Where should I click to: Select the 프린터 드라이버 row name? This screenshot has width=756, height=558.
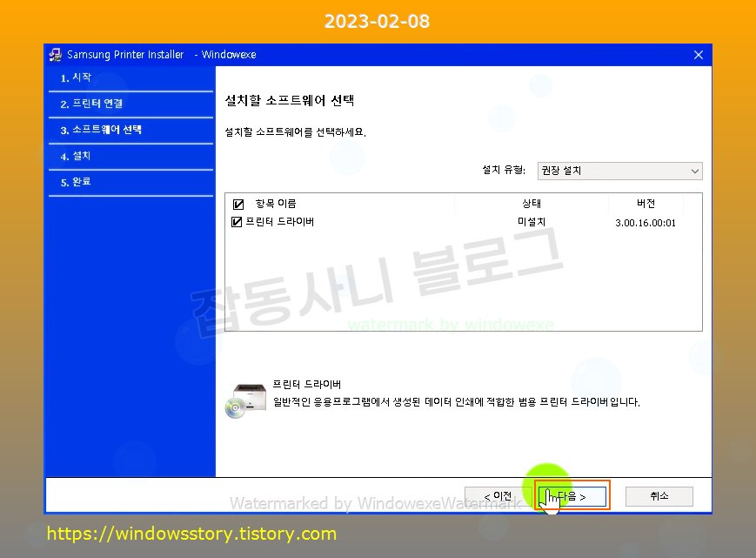coord(279,222)
